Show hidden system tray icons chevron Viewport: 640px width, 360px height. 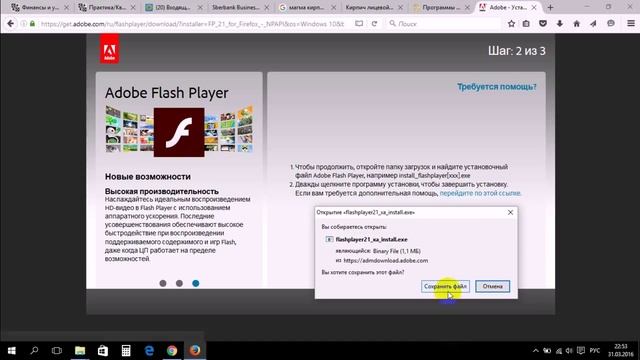tap(536, 351)
